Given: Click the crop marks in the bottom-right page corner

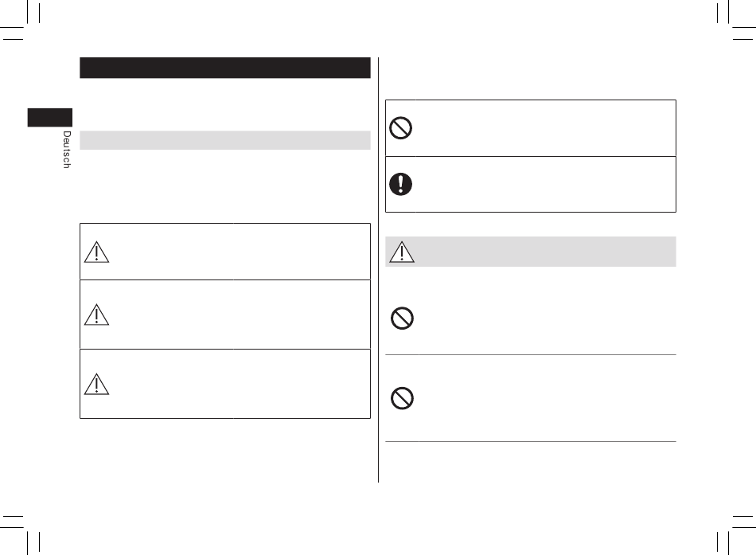Looking at the screenshot, I should click(736, 535).
